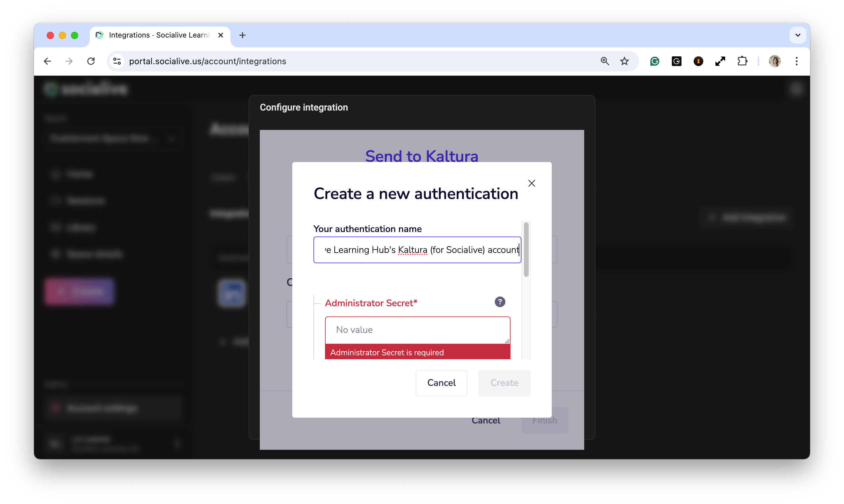
Task: Go back using the browser back arrow
Action: pyautogui.click(x=48, y=61)
